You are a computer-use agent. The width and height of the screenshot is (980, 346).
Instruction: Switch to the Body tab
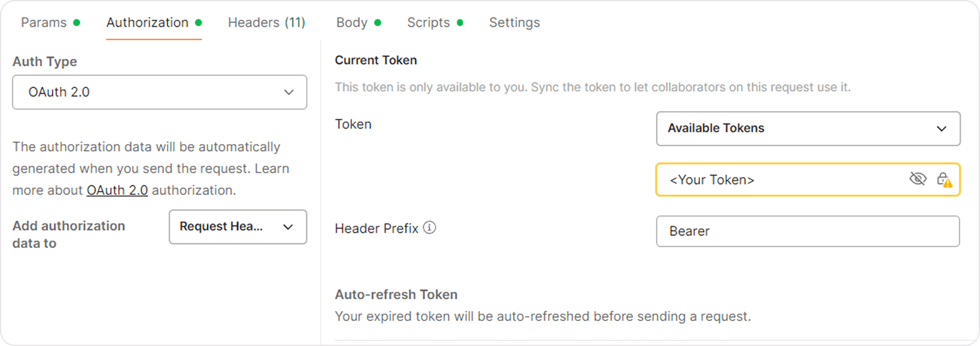pyautogui.click(x=352, y=22)
